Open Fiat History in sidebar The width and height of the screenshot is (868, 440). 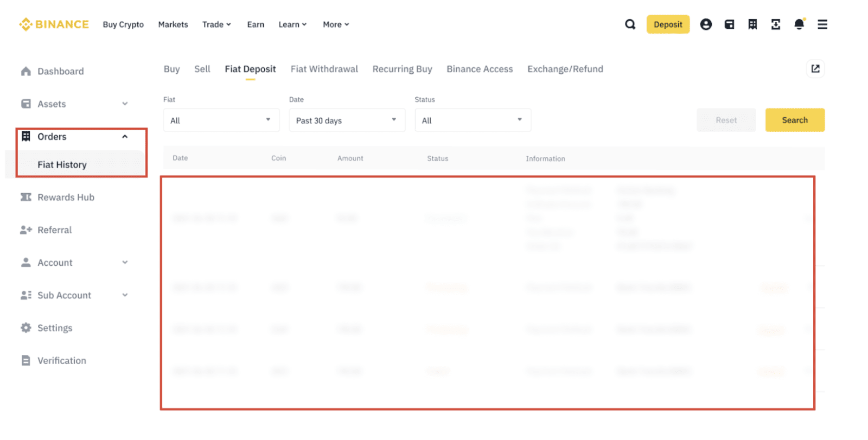click(x=62, y=164)
